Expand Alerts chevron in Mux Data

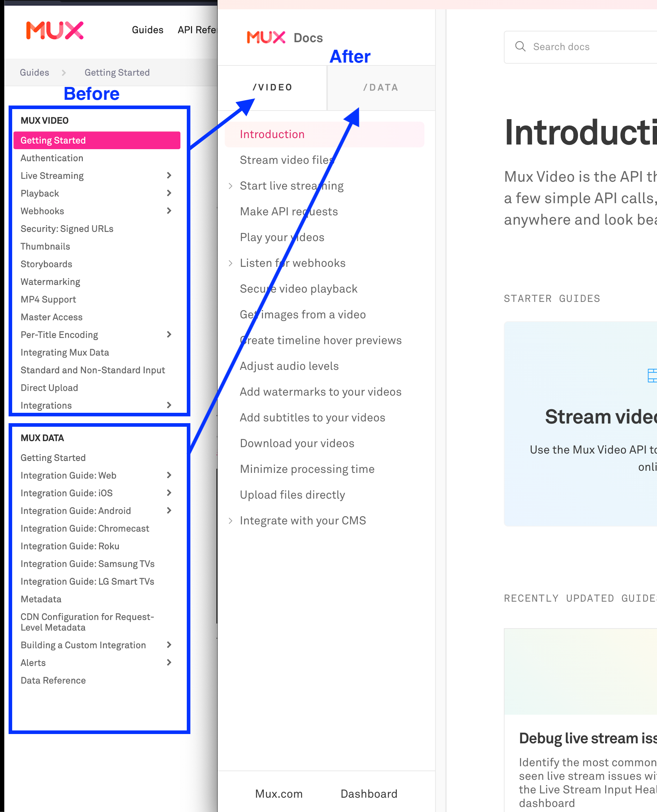coord(169,662)
